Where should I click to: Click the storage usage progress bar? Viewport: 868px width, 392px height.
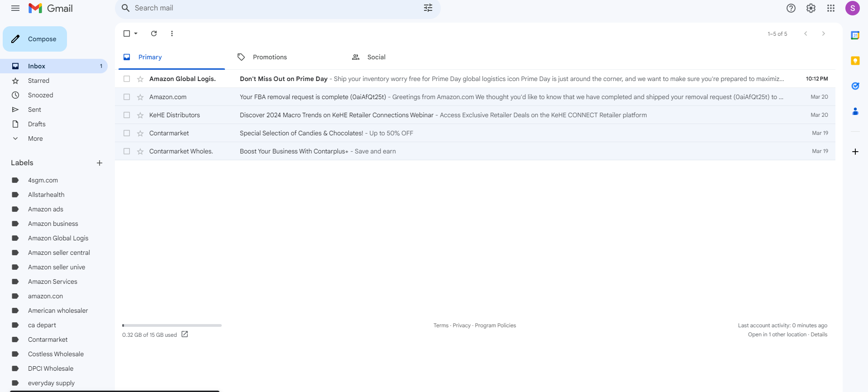point(172,325)
